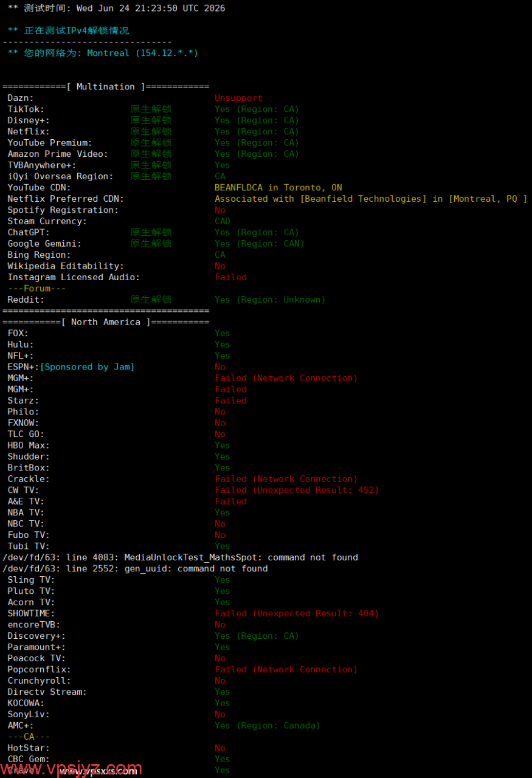Select the "Spotify Registration:" label
The image size is (532, 778).
[x=63, y=210]
